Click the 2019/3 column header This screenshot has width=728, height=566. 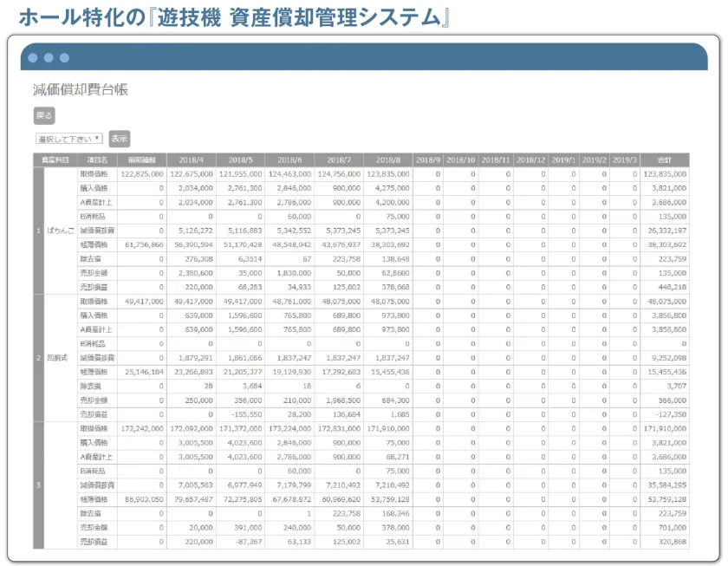point(625,159)
